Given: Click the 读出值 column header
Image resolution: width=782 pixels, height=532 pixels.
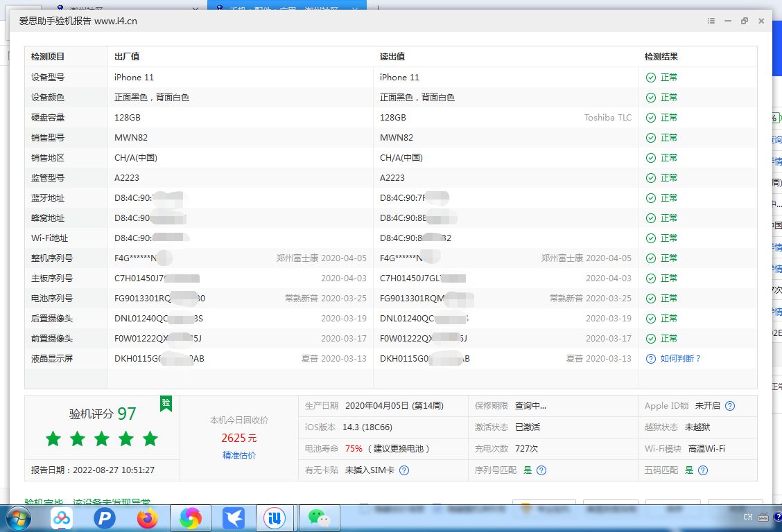Looking at the screenshot, I should (392, 57).
